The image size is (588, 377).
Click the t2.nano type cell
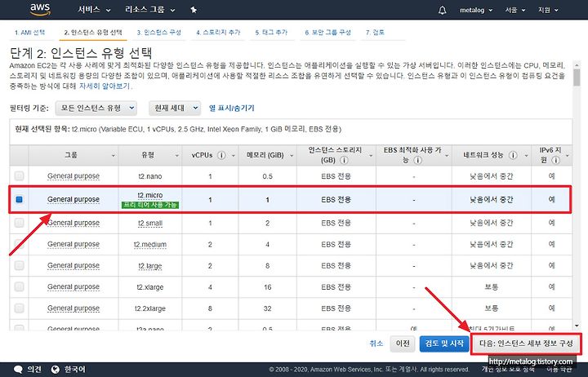tap(150, 176)
